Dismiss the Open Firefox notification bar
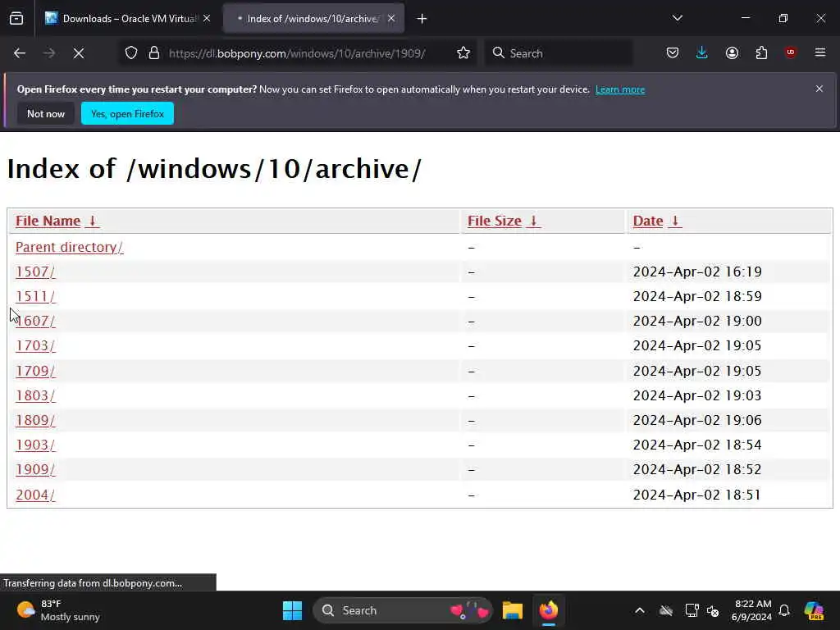This screenshot has width=840, height=630. (x=819, y=89)
